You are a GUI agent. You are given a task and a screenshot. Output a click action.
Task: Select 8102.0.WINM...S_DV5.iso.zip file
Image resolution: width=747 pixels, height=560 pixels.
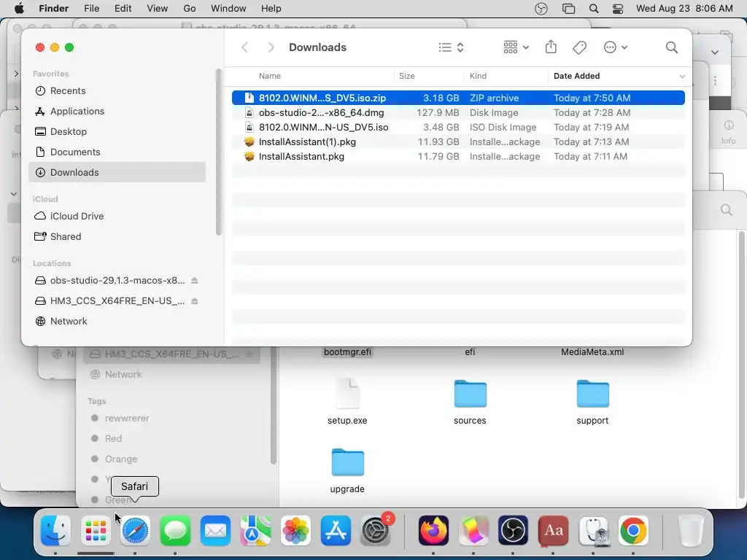click(458, 98)
